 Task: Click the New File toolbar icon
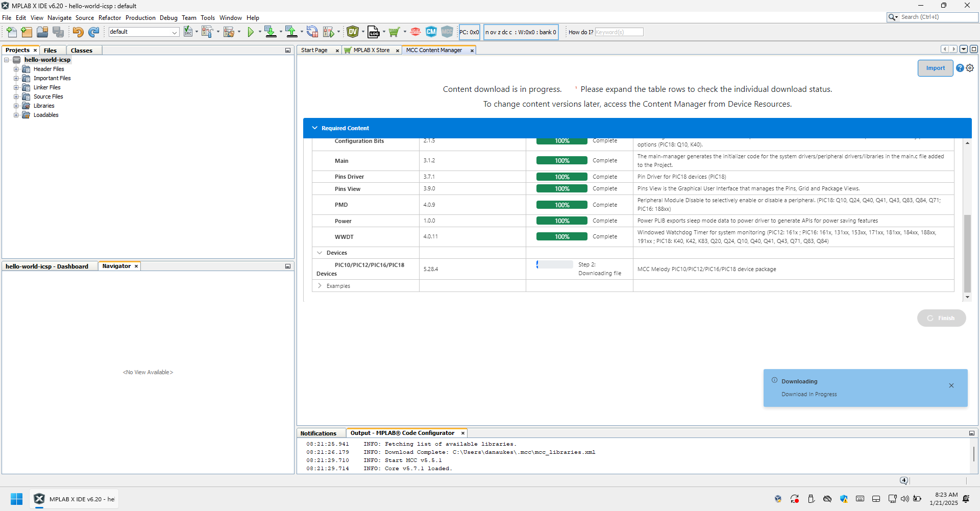[x=11, y=32]
